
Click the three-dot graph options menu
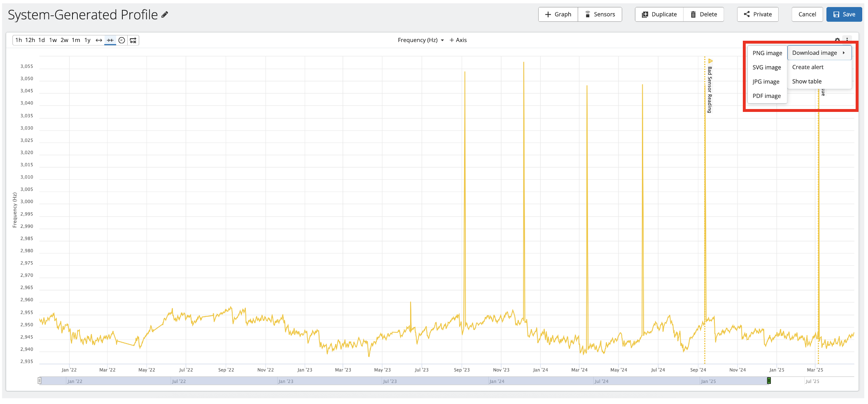(847, 40)
